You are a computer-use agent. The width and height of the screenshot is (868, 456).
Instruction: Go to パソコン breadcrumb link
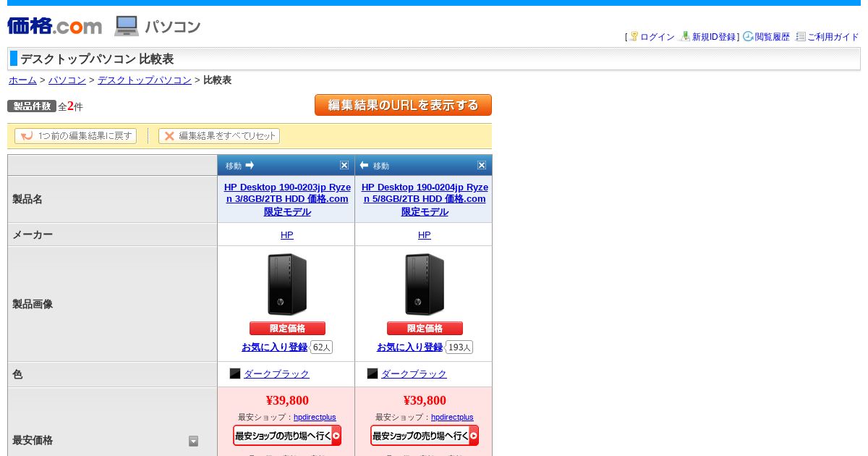pos(67,80)
